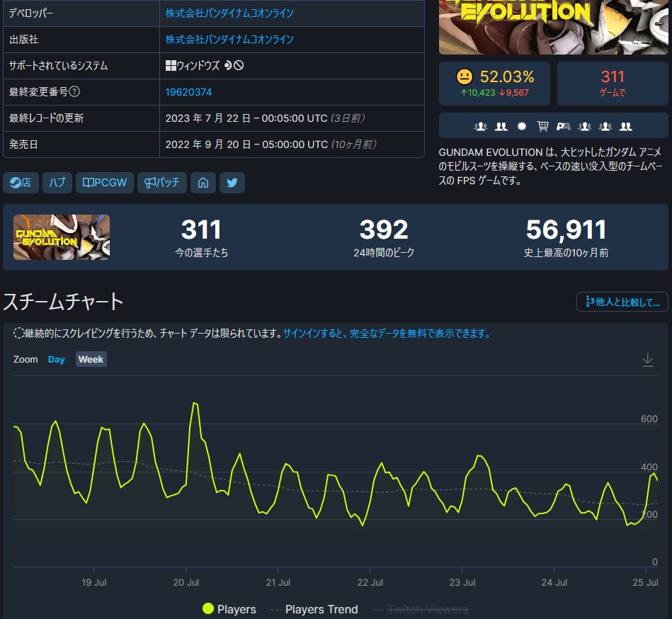This screenshot has width=672, height=619.
Task: Open the Steam store page button
Action: point(20,183)
